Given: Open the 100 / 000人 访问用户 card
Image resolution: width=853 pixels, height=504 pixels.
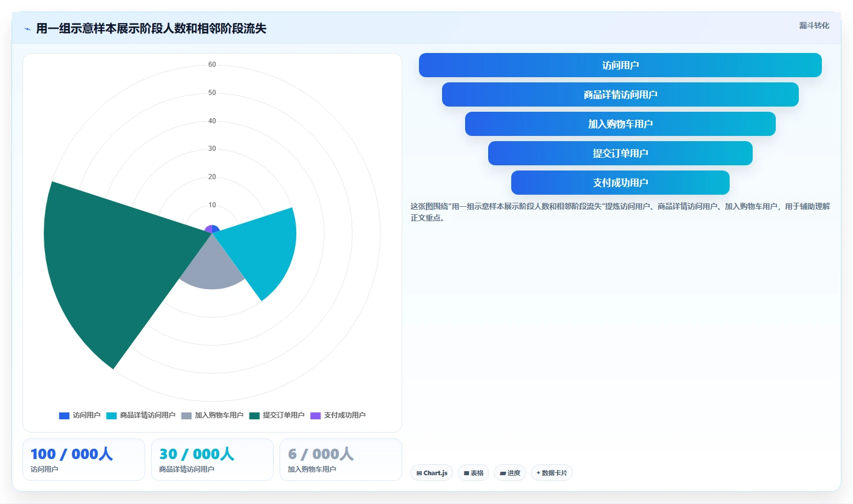Looking at the screenshot, I should [x=84, y=460].
